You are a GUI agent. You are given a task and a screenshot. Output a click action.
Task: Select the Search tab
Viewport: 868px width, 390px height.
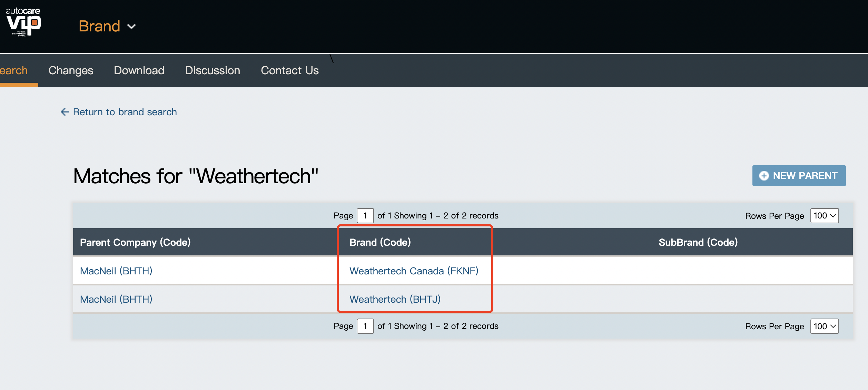[x=14, y=70]
